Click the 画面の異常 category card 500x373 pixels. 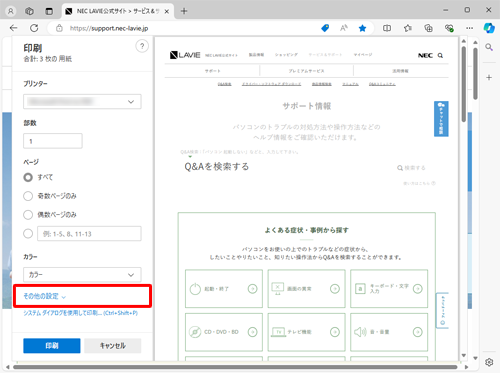click(306, 289)
